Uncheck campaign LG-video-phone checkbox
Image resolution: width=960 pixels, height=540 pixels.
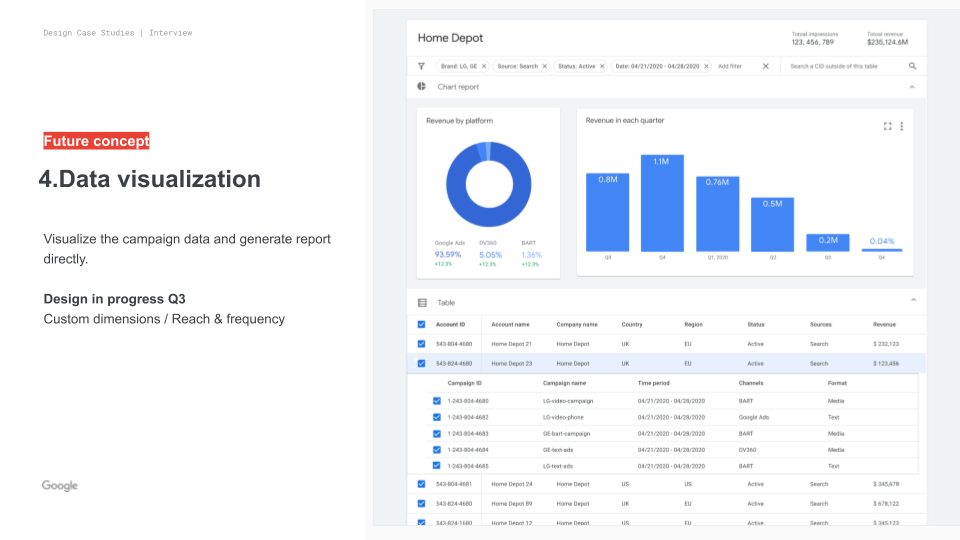tap(437, 417)
